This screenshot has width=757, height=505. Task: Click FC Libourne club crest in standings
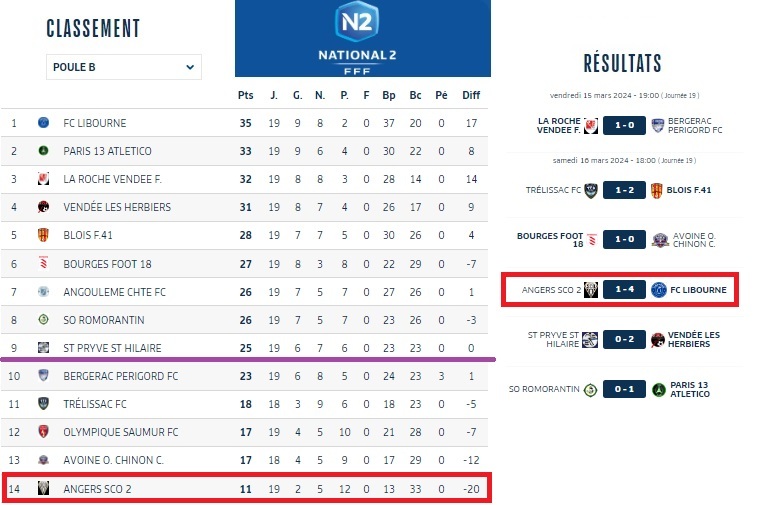pyautogui.click(x=43, y=123)
